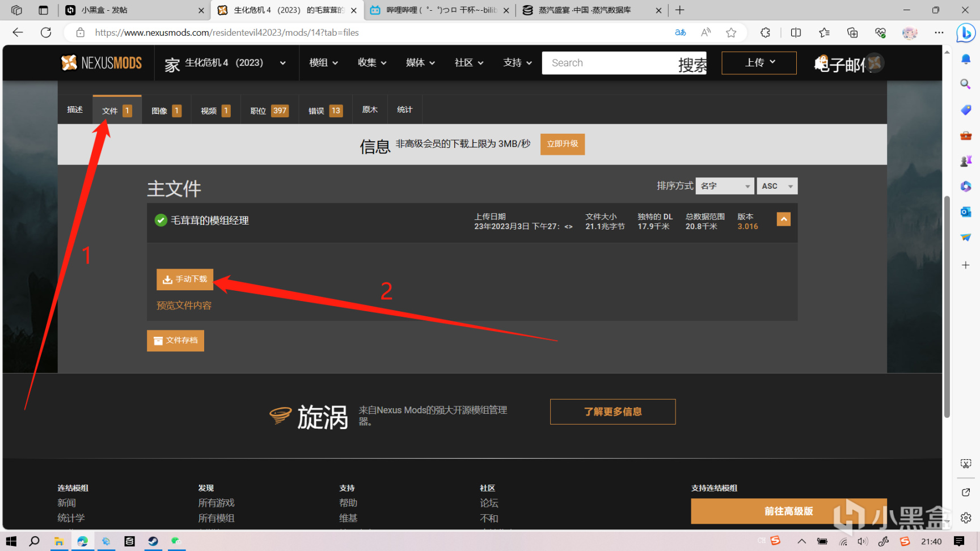This screenshot has height=551, width=980.
Task: Click the 文件存档 file archive button
Action: (x=175, y=341)
